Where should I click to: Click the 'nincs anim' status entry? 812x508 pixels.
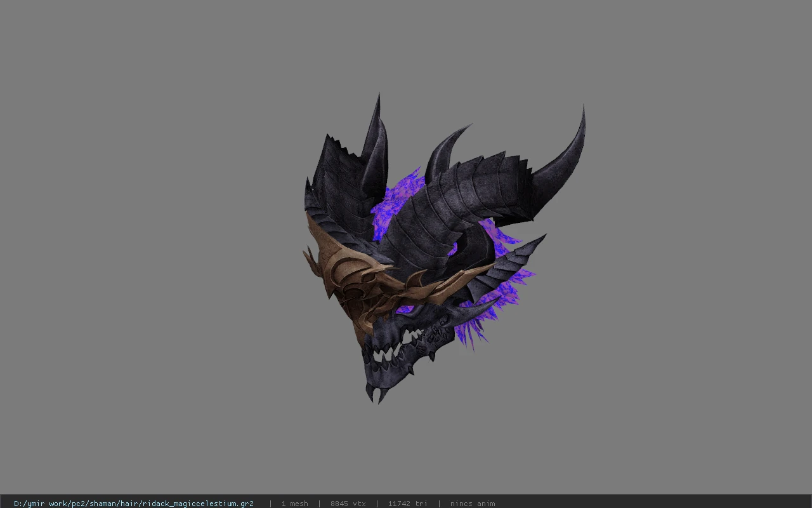(473, 504)
